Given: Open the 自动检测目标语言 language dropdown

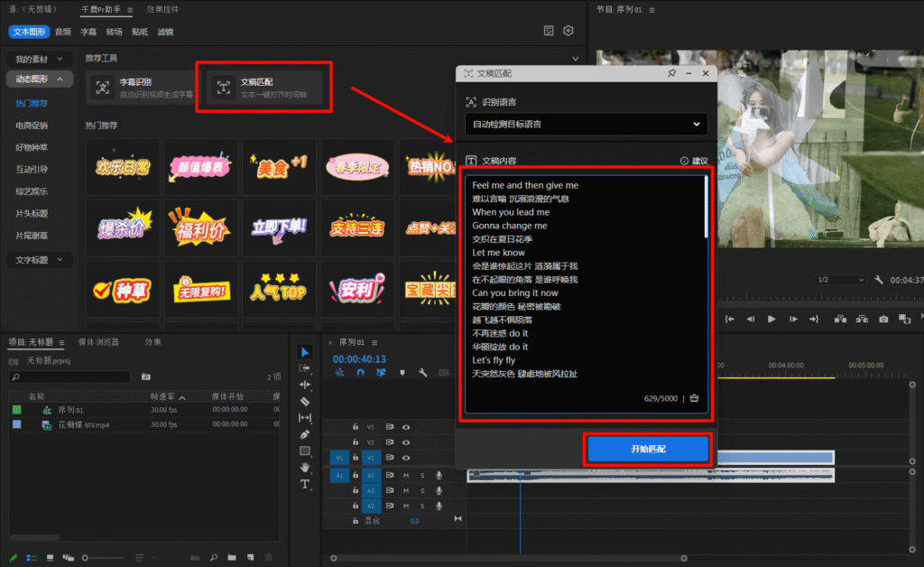Looking at the screenshot, I should coord(587,124).
